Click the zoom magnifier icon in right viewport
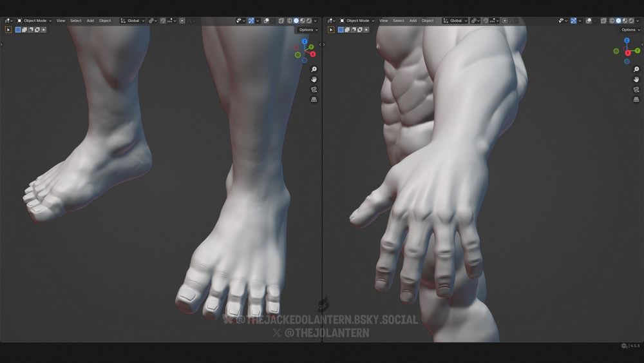This screenshot has width=644, height=363. (x=636, y=70)
